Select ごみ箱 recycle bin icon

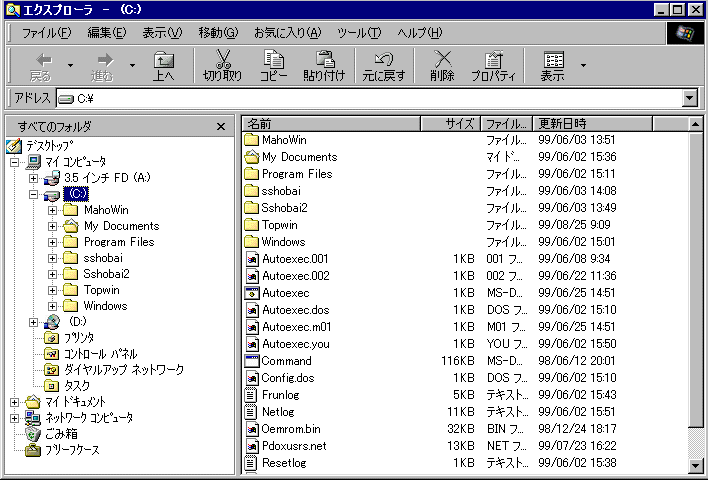pos(33,434)
